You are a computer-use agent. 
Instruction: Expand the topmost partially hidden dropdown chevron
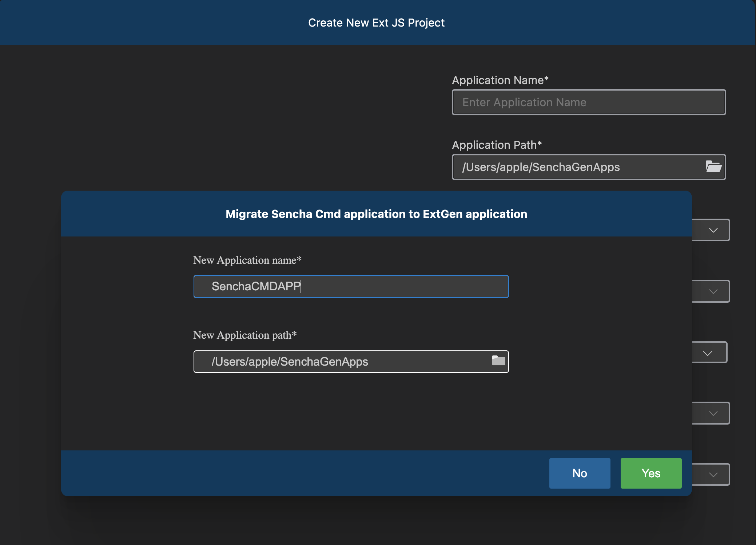tap(713, 230)
